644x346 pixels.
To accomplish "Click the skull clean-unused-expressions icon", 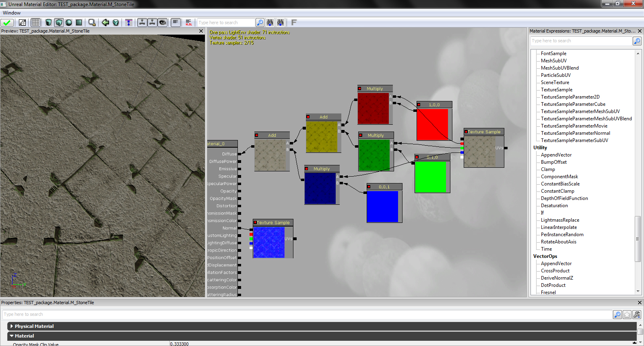I will tap(116, 23).
